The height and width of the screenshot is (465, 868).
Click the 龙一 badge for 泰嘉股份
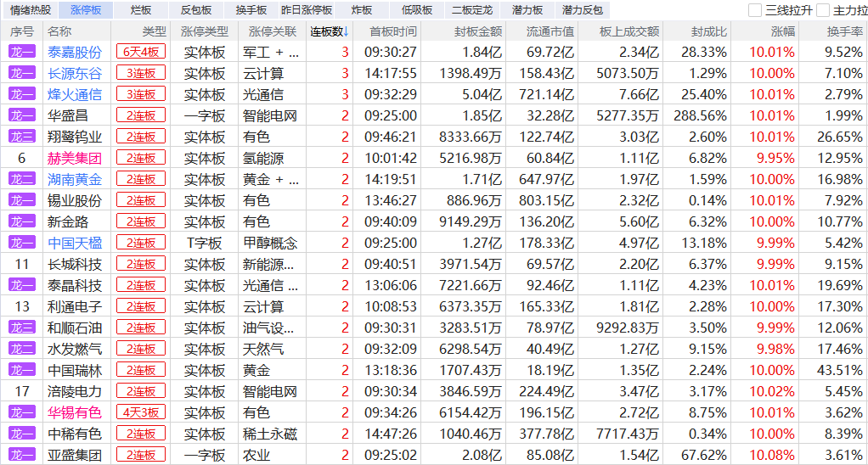click(21, 52)
